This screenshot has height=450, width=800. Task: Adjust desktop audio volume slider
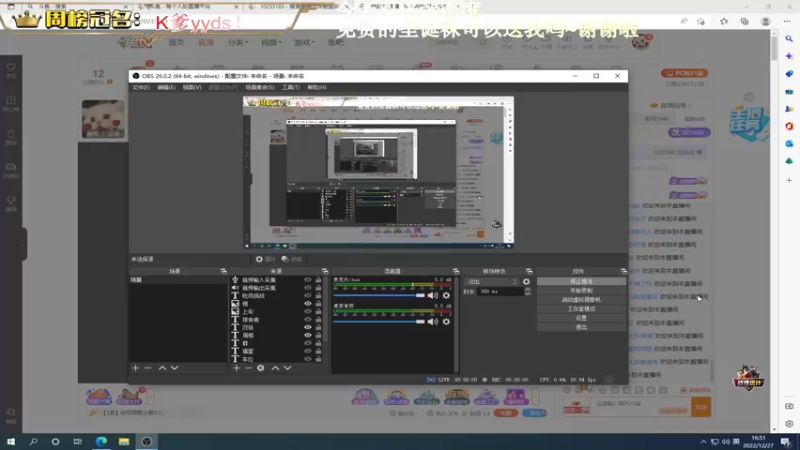[x=379, y=322]
